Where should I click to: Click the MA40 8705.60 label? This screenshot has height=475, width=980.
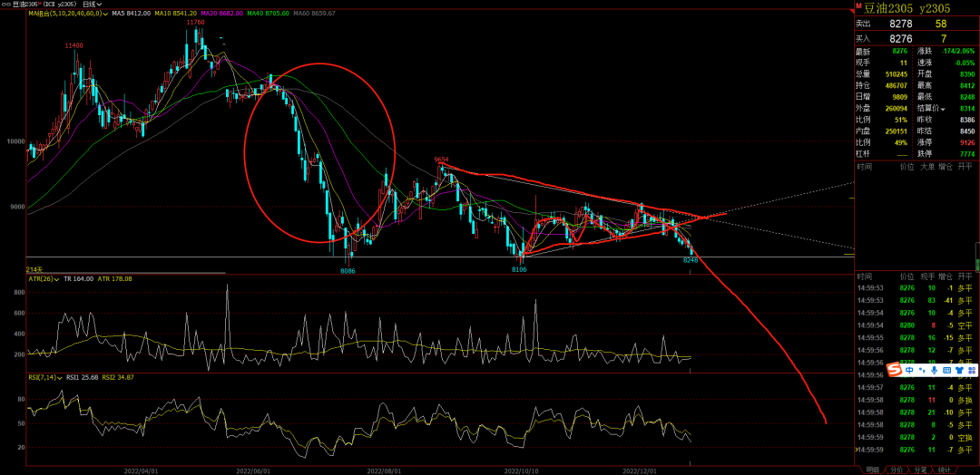pos(269,13)
